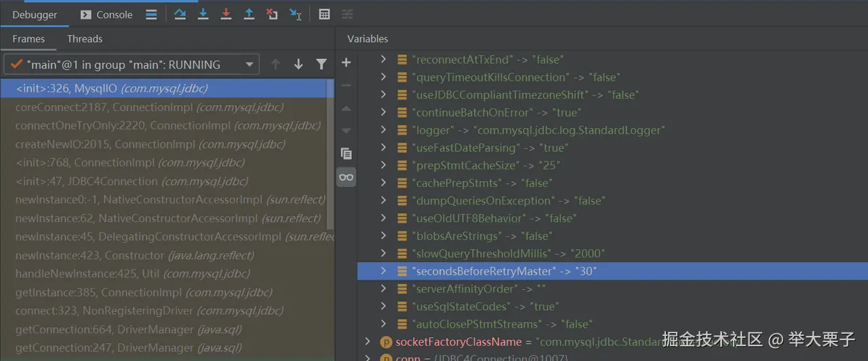This screenshot has height=361, width=868.
Task: Toggle the frames filter funnel icon
Action: click(321, 64)
